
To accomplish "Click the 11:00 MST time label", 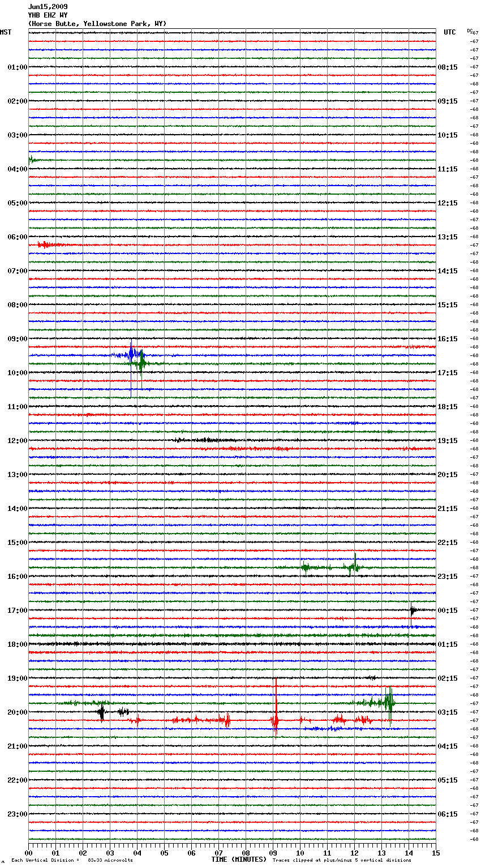I will point(18,407).
